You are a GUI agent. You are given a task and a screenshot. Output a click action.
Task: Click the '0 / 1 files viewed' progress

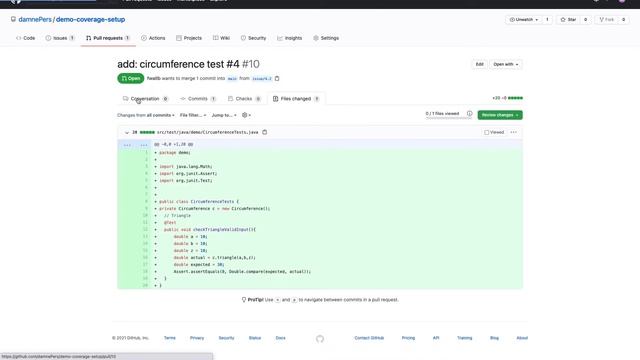coord(442,114)
